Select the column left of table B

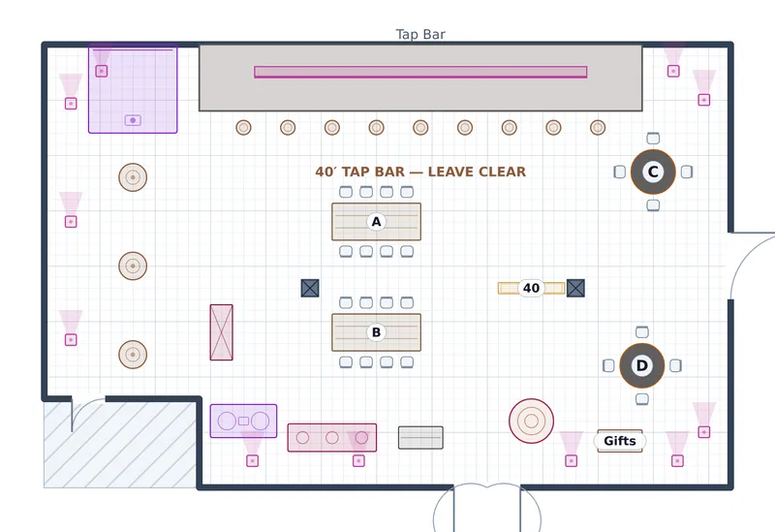(310, 288)
